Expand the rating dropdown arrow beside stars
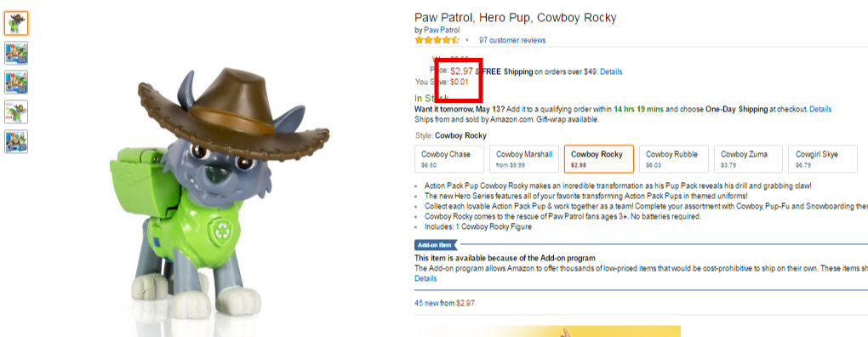The image size is (868, 337). pyautogui.click(x=466, y=40)
